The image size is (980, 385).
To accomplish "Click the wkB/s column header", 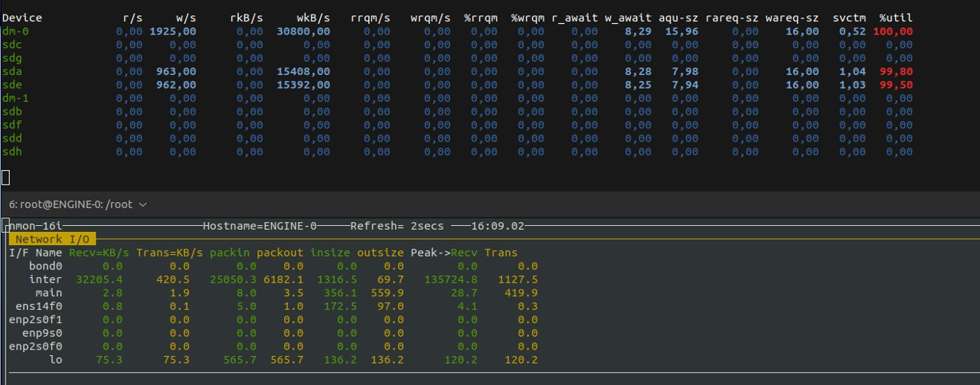I will coord(314,18).
